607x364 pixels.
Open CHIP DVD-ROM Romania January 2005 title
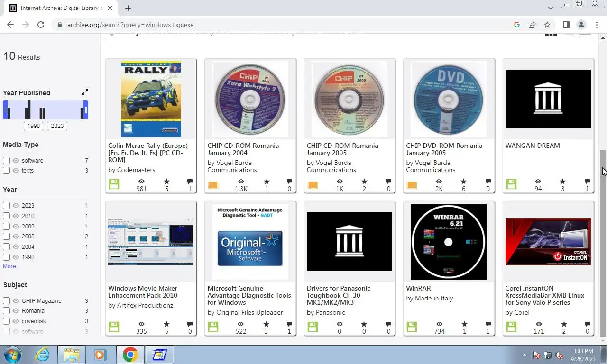tap(444, 149)
